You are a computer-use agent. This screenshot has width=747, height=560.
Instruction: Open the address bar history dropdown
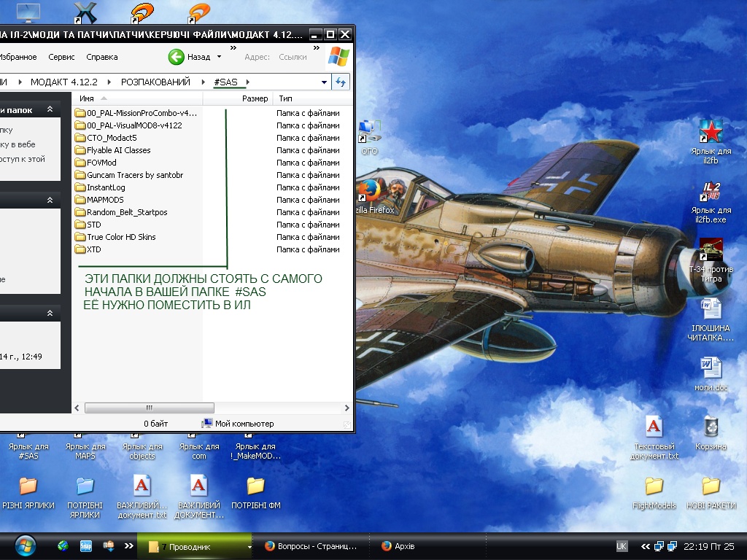[x=324, y=82]
